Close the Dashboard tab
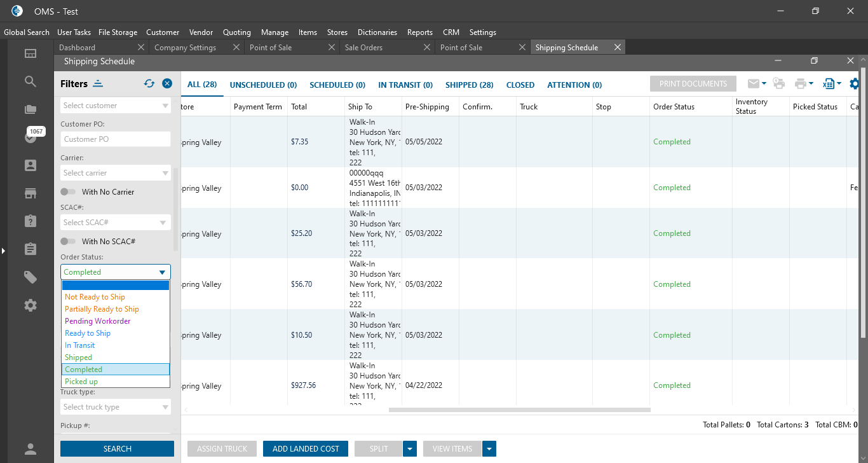 click(142, 47)
